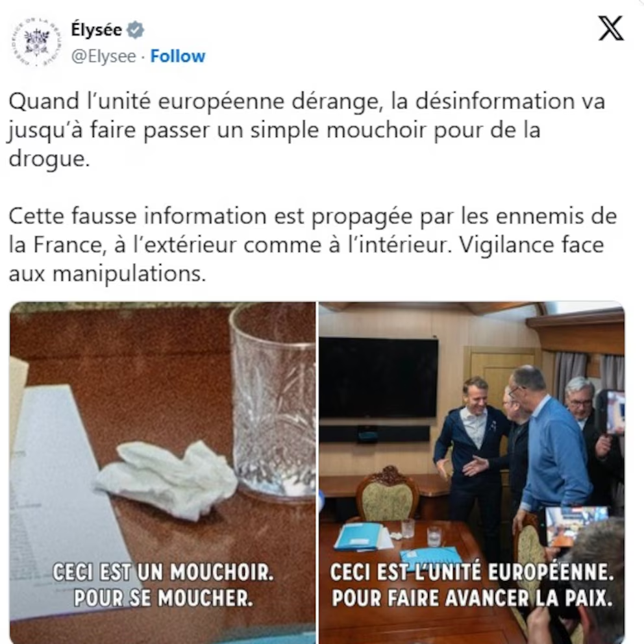Open the Élysée profile avatar
644x644 pixels.
pos(36,42)
